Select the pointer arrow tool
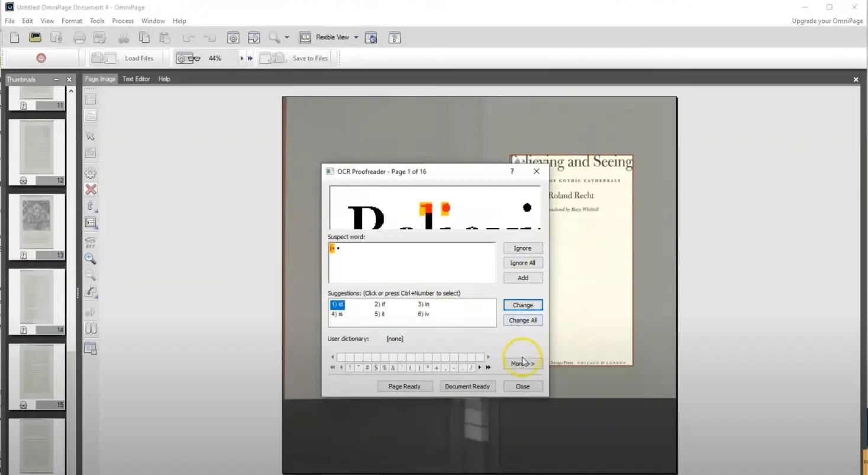The height and width of the screenshot is (475, 868). point(91,136)
